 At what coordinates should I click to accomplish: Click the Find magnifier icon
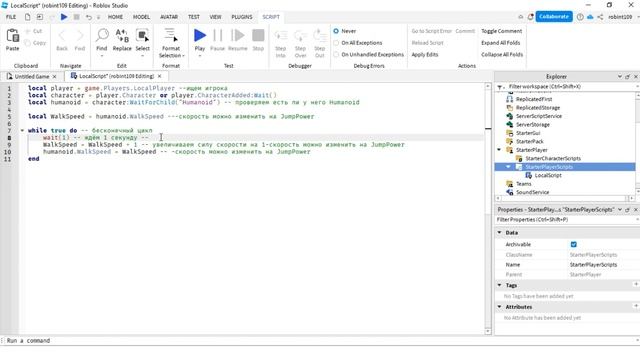click(x=102, y=36)
